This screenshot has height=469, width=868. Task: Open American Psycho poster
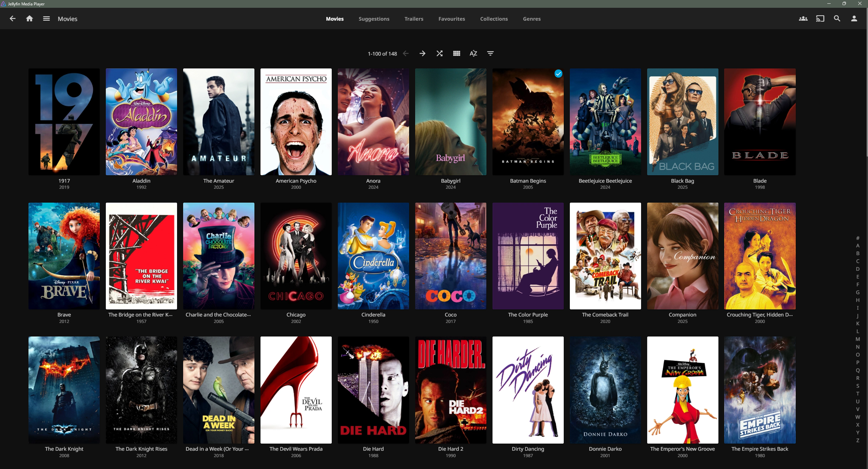(x=296, y=122)
